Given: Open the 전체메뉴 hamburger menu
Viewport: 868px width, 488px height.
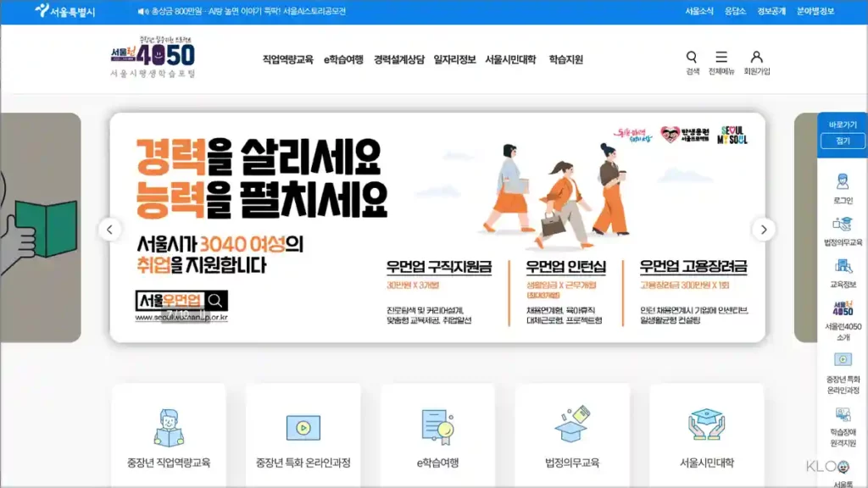Looking at the screenshot, I should [x=721, y=57].
